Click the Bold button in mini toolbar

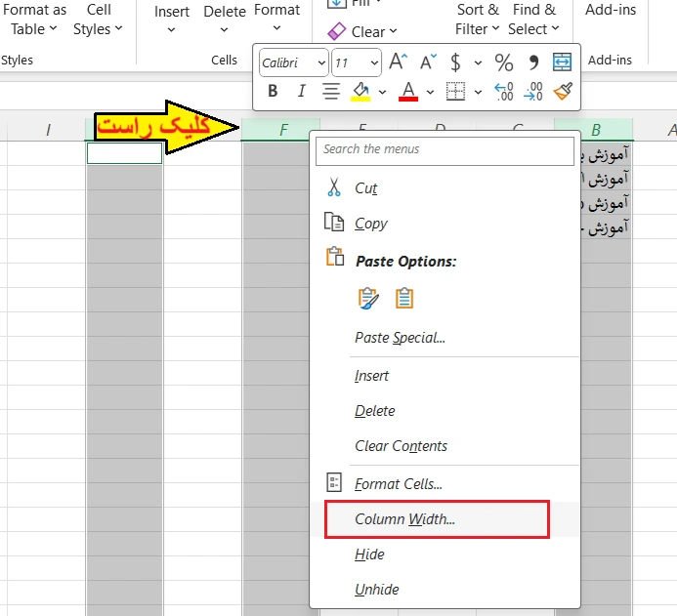coord(273,92)
